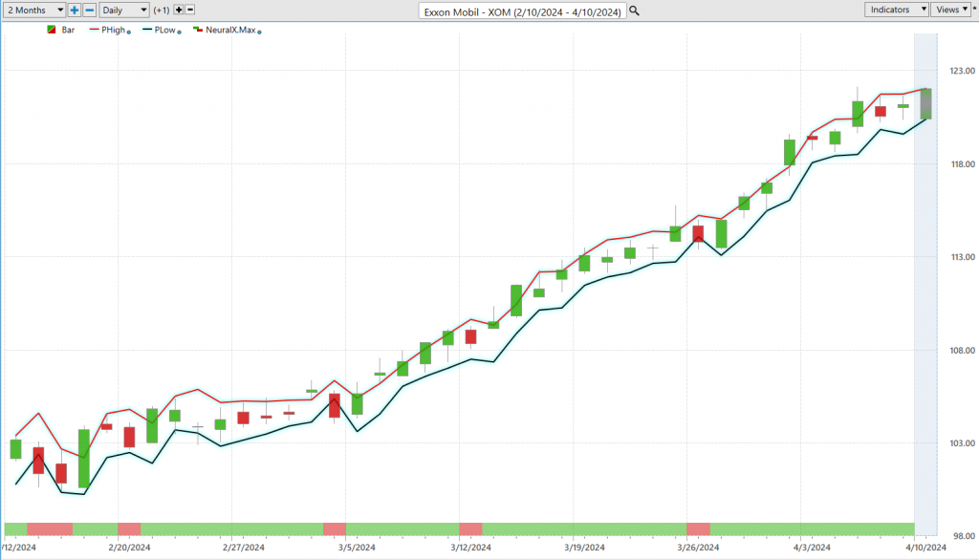Click the dot next to PLow label
The image size is (979, 560).
[179, 32]
